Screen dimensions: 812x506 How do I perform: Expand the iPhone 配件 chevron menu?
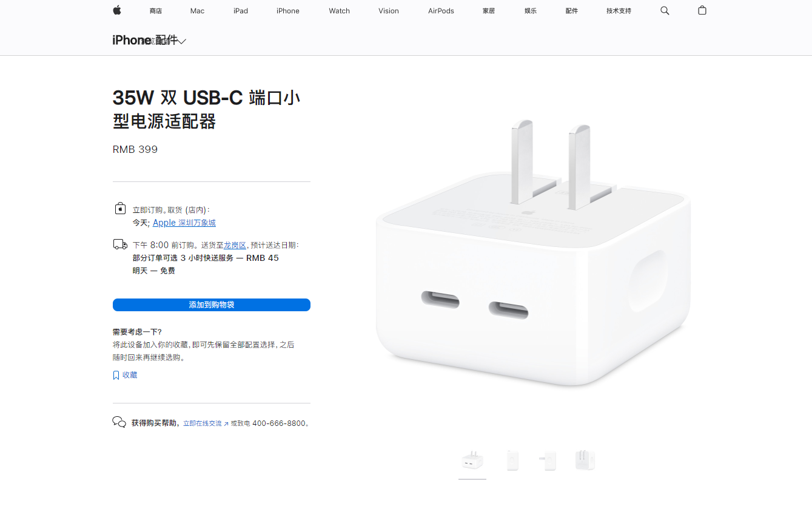(182, 41)
